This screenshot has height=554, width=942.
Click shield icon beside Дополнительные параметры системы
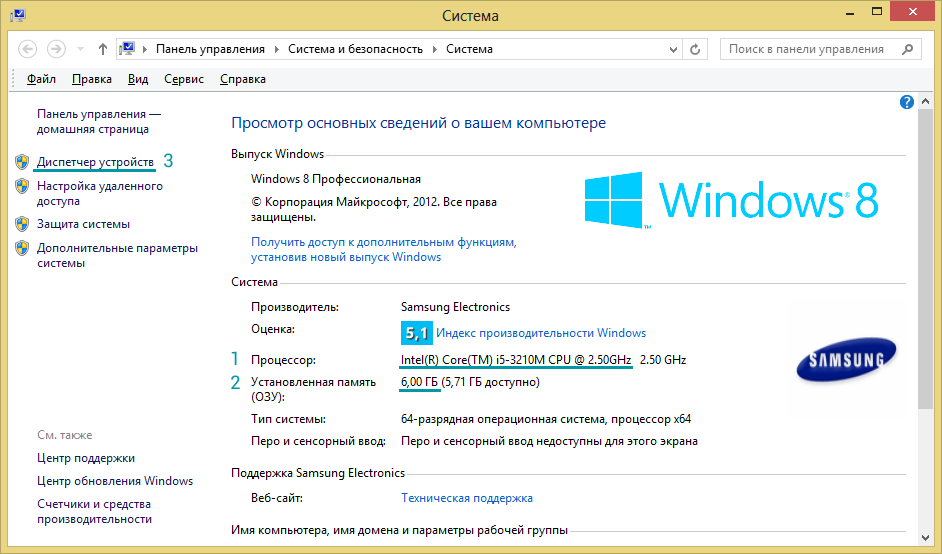click(22, 248)
